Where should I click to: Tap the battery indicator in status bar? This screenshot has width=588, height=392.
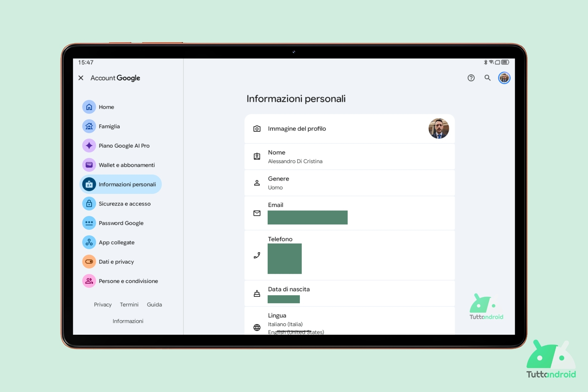[x=505, y=62]
